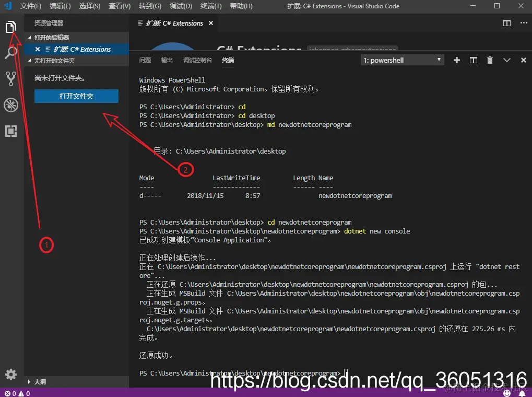Image resolution: width=532 pixels, height=397 pixels.
Task: Open notifications bell in status bar
Action: pyautogui.click(x=522, y=393)
